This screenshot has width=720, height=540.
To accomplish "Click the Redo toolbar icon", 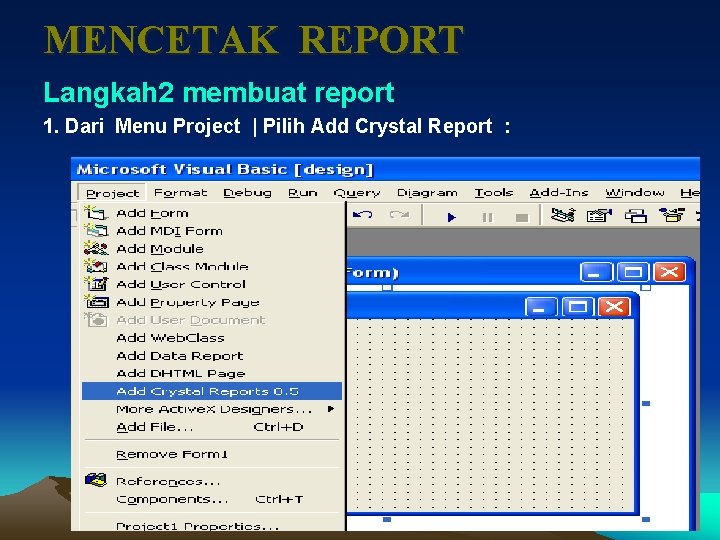I will 399,215.
